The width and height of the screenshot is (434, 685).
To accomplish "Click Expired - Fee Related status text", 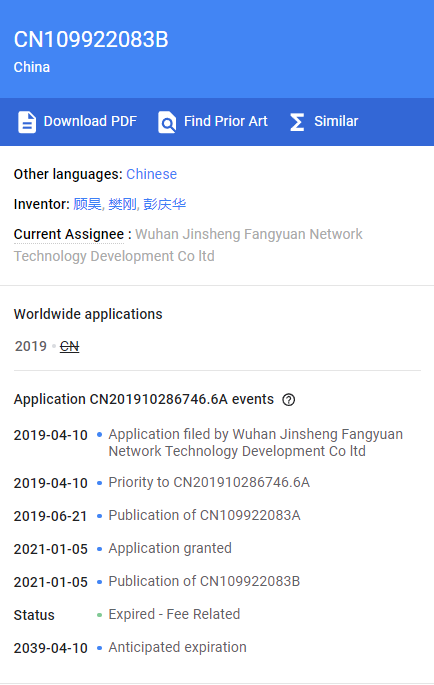I will [174, 614].
